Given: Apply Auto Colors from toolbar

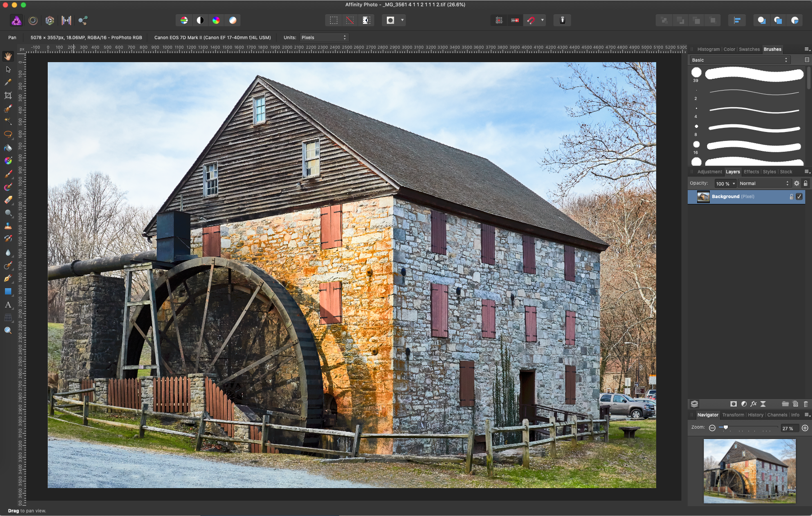Looking at the screenshot, I should point(216,20).
